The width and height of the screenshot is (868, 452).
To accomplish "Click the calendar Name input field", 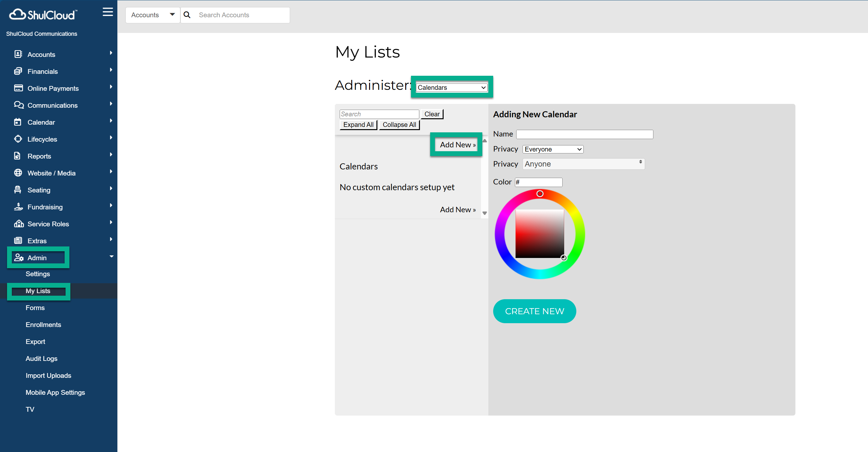I will [584, 134].
